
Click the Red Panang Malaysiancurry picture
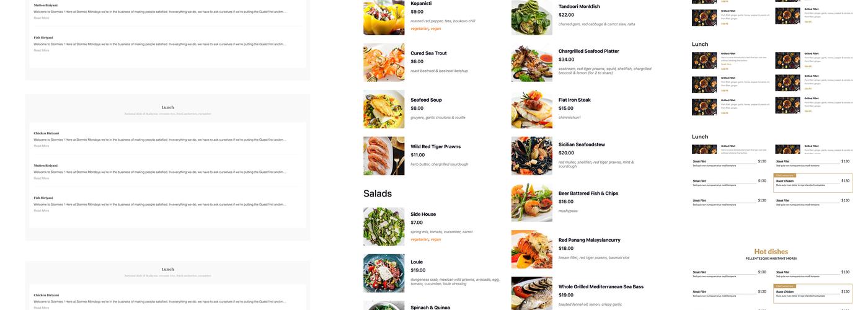531,249
